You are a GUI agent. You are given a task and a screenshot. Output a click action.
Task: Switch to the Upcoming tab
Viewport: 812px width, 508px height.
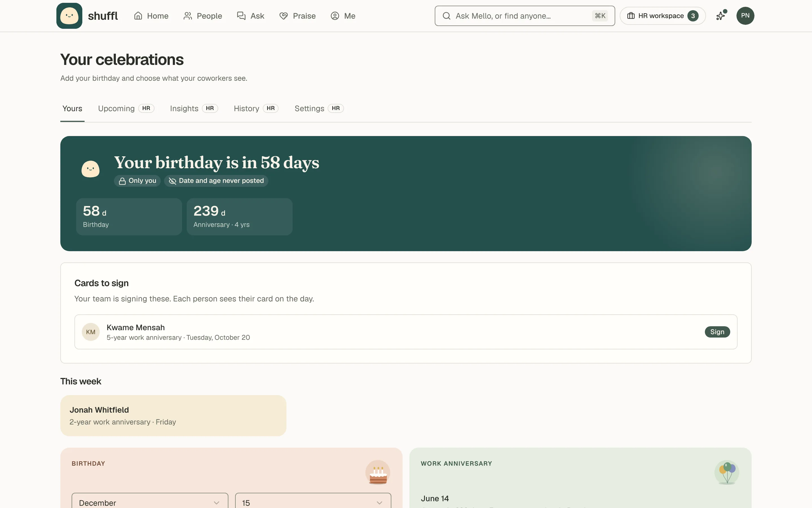point(126,109)
